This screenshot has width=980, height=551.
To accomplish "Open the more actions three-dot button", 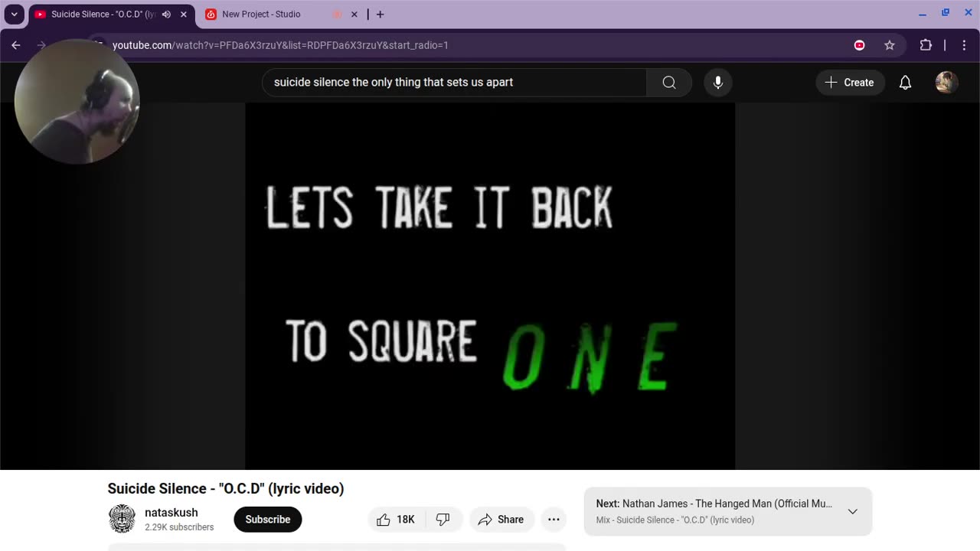I will 554,520.
